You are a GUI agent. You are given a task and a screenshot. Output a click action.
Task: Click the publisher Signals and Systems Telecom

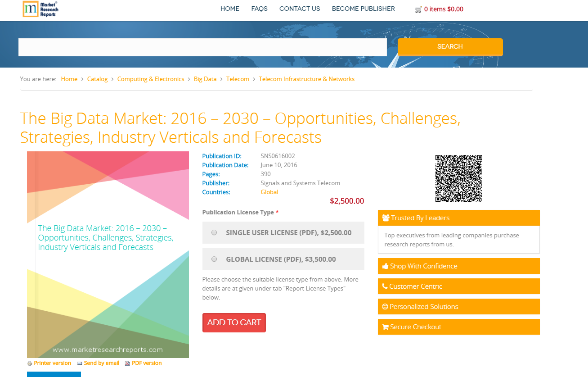[300, 183]
